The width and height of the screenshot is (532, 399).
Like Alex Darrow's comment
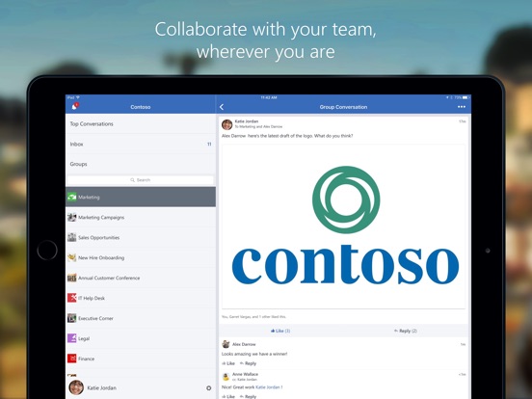pos(228,363)
